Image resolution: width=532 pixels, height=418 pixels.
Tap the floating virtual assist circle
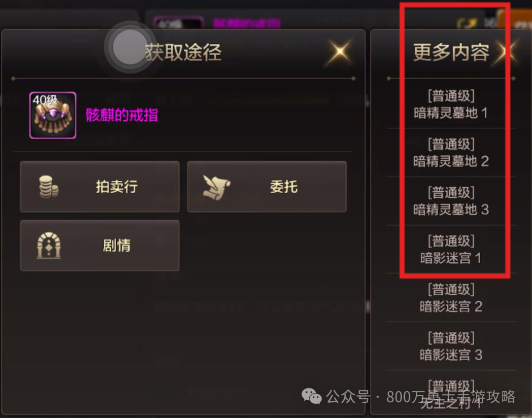(x=130, y=47)
